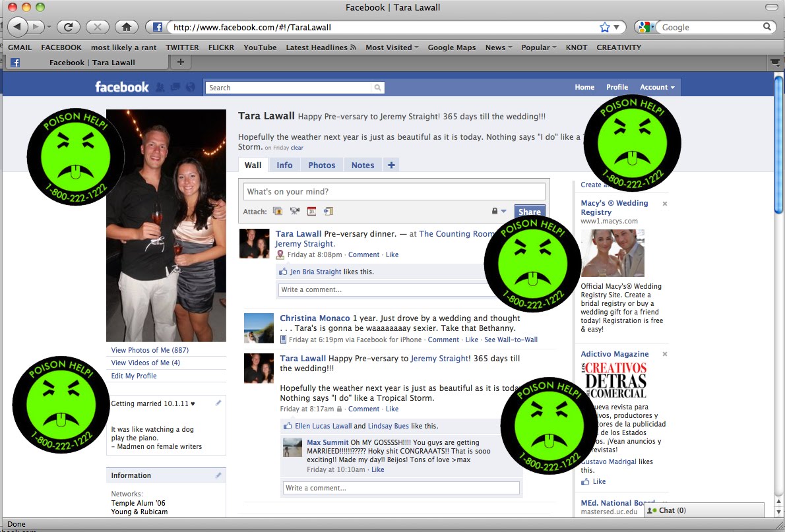Edit the Information box with pencil icon
785x532 pixels.
coord(218,475)
